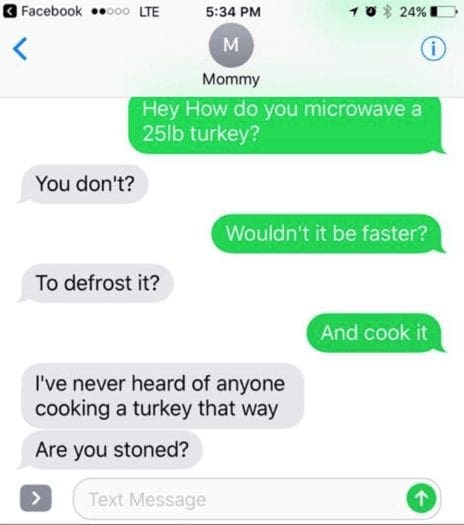Tap the gray M contact avatar

231,45
